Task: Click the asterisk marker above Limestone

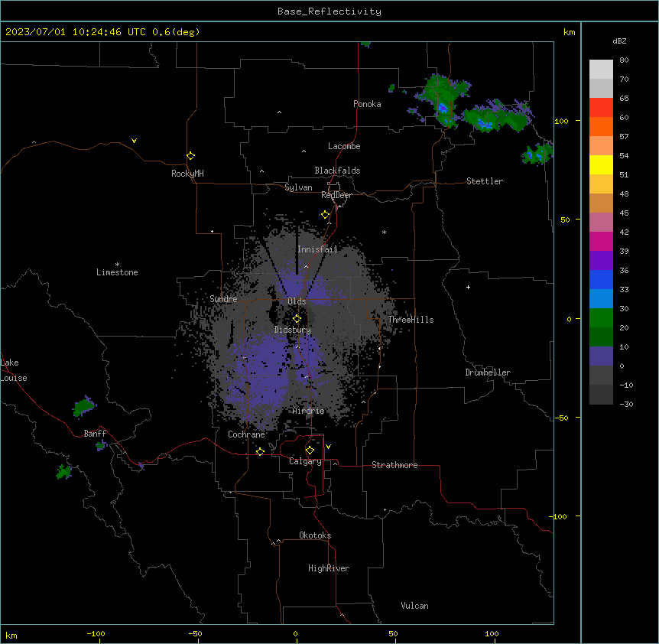Action: (x=117, y=265)
